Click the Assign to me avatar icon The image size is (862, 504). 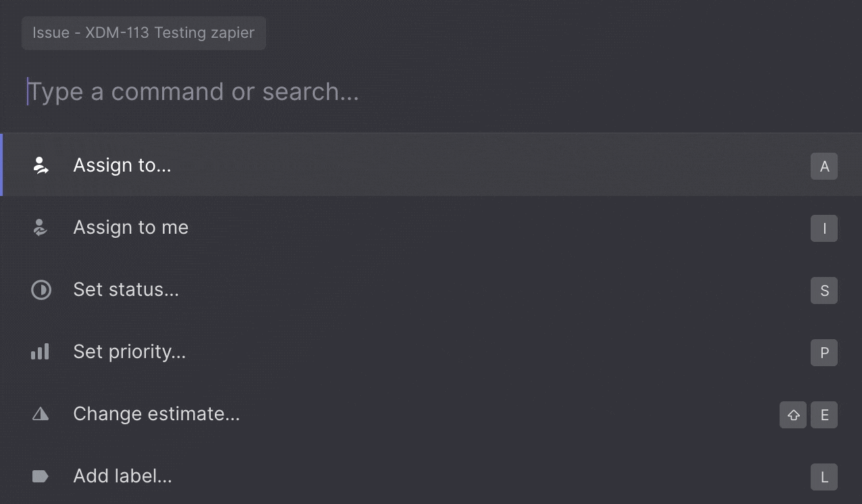[x=41, y=228]
